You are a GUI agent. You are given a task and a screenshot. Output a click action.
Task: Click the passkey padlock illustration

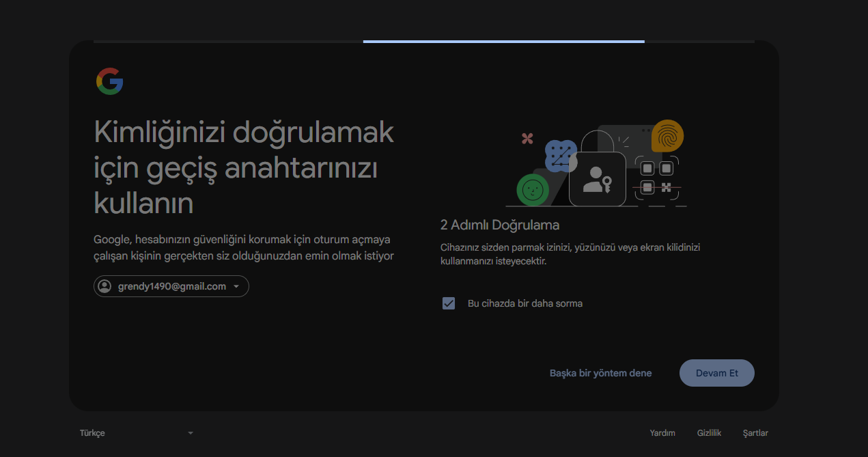tap(597, 165)
